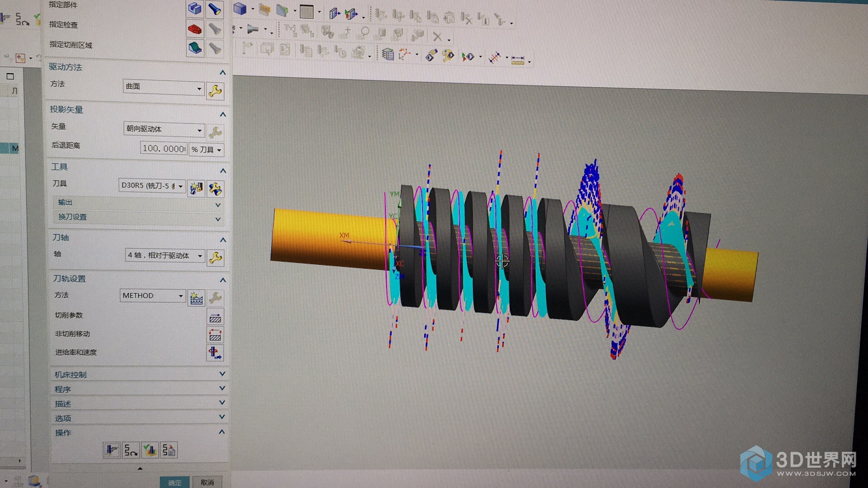Edit the D30R5 tool via its wrench icon

[x=216, y=188]
